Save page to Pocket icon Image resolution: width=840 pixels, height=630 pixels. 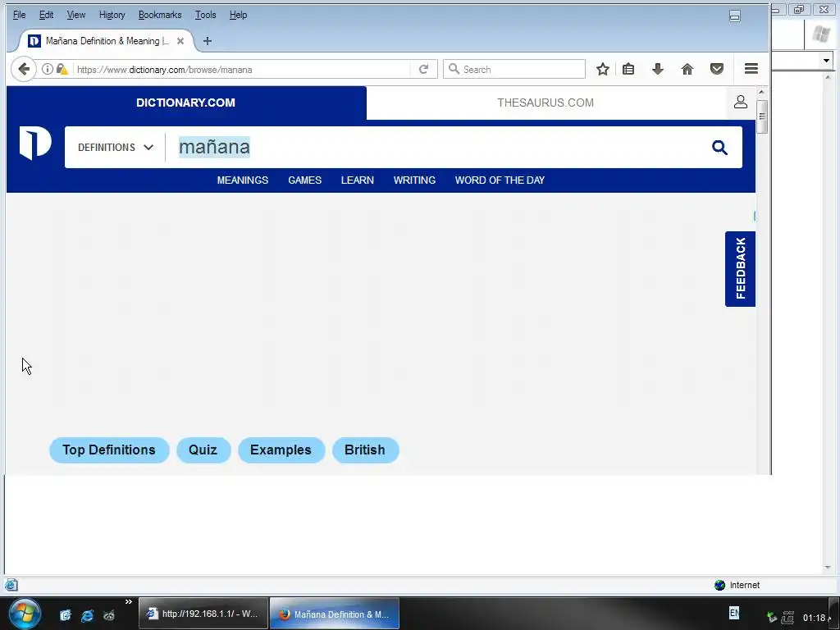coord(717,69)
